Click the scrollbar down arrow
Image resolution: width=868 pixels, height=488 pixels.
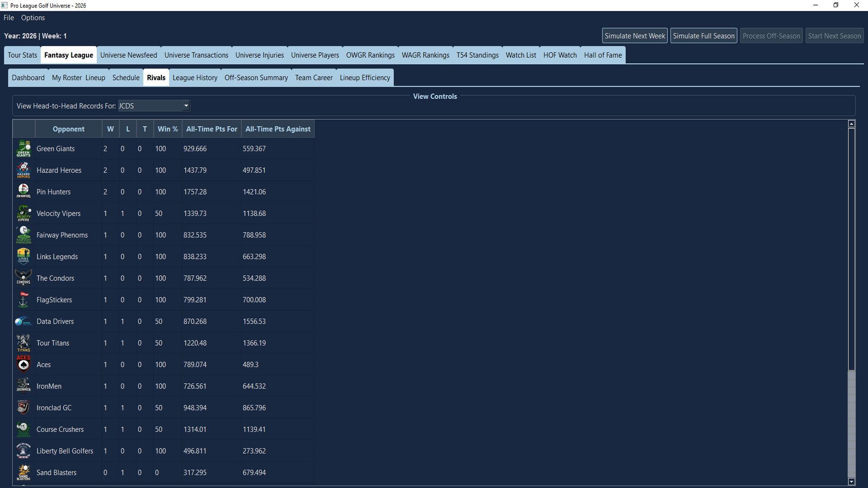click(x=851, y=482)
